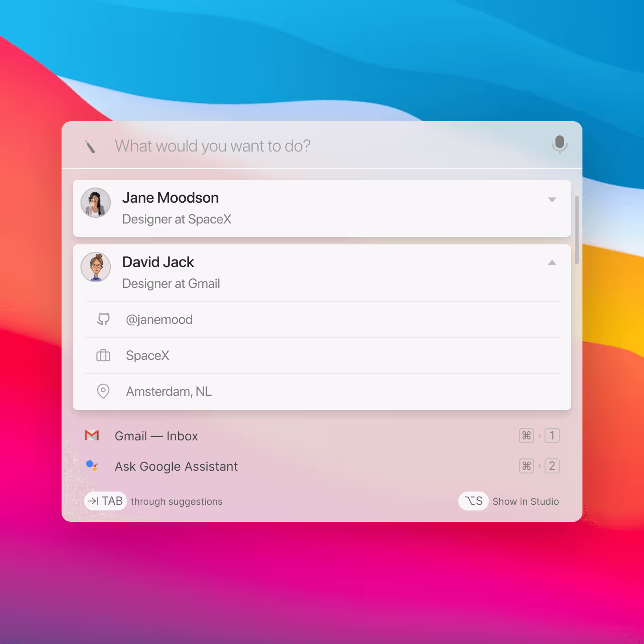644x644 pixels.
Task: Click the Command key badge for Google Assistant
Action: (527, 466)
